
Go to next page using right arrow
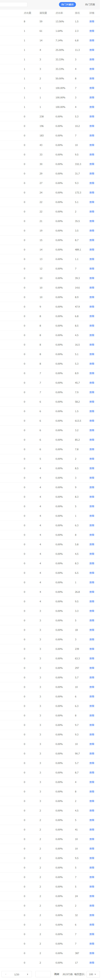click(27, 974)
